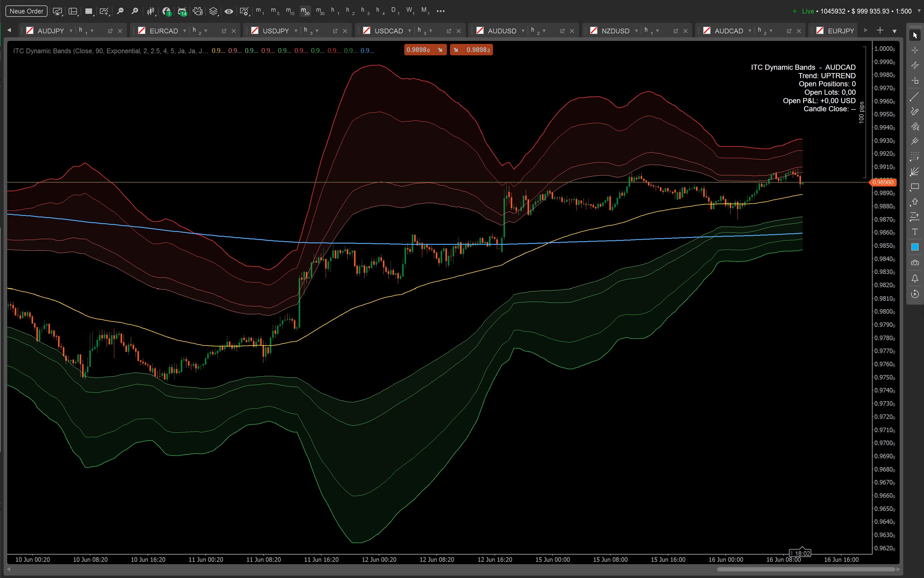The height and width of the screenshot is (578, 924).
Task: Activate the crosshair tool
Action: click(x=914, y=51)
